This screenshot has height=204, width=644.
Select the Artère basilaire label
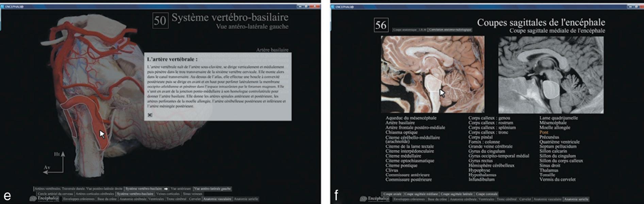(x=272, y=50)
